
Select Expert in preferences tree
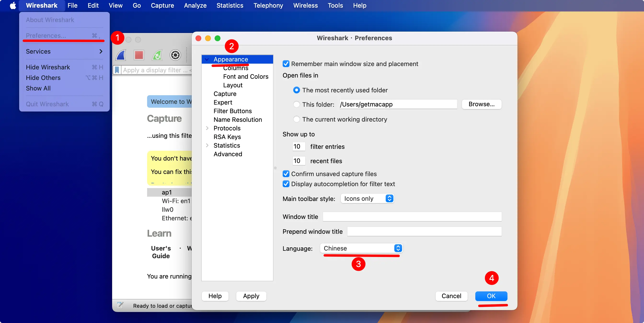pos(223,102)
